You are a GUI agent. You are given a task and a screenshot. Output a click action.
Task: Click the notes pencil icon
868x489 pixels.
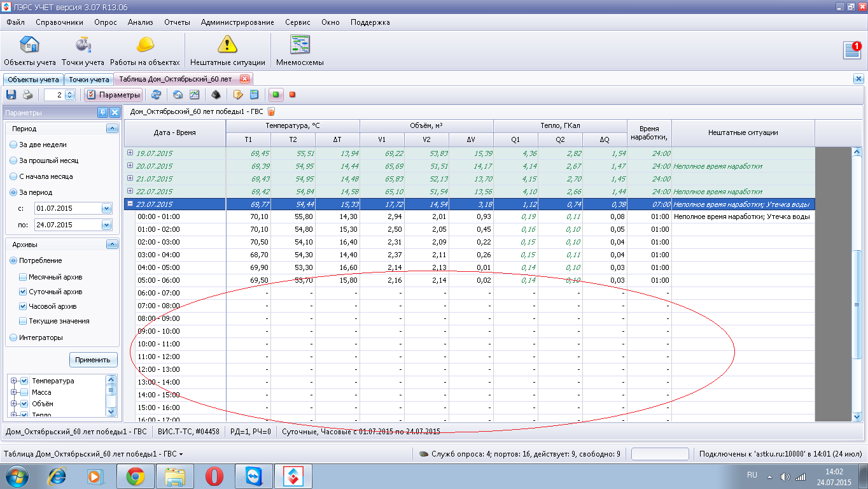pyautogui.click(x=238, y=95)
